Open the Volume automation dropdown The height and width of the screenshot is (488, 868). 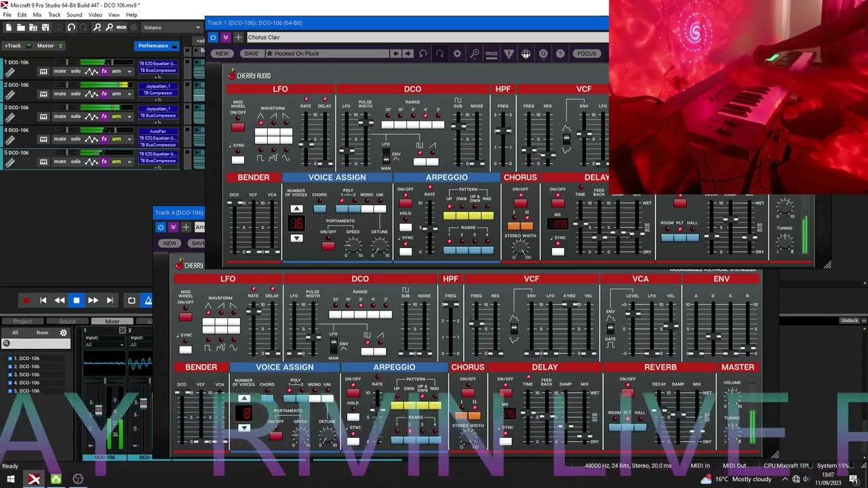[x=172, y=27]
